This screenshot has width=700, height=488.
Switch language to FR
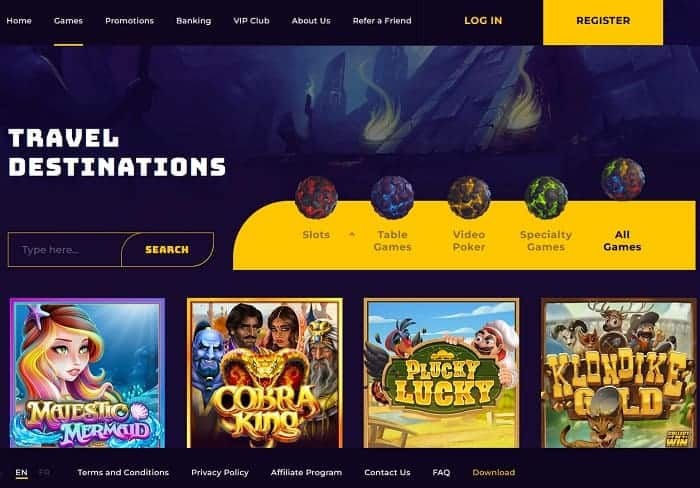44,472
